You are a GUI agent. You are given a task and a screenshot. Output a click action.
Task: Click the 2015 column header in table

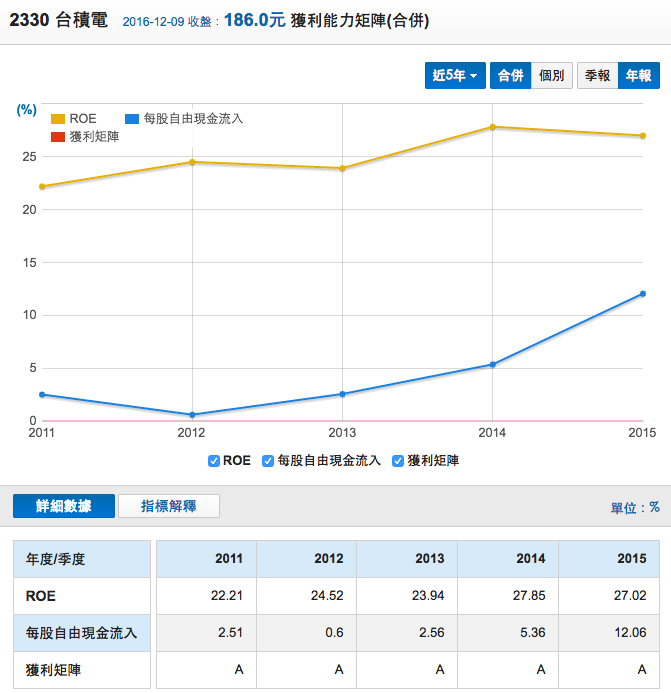631,558
